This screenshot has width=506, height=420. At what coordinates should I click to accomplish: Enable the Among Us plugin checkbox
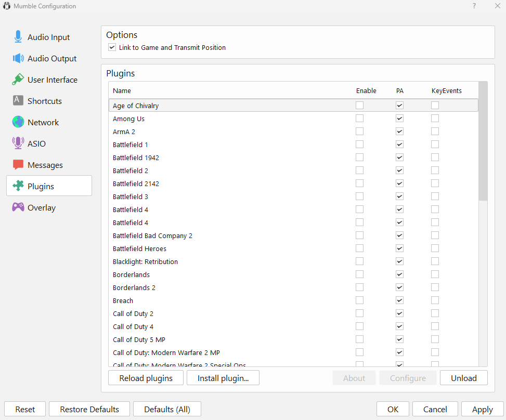pyautogui.click(x=359, y=119)
